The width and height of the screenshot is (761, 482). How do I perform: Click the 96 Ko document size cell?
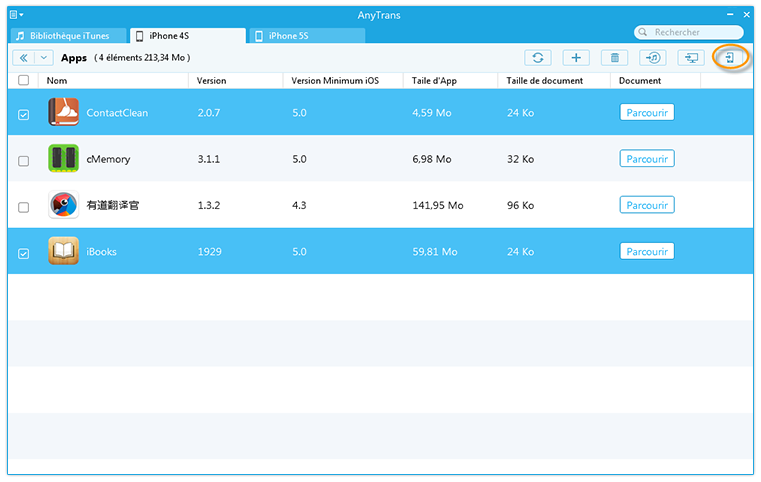(520, 205)
